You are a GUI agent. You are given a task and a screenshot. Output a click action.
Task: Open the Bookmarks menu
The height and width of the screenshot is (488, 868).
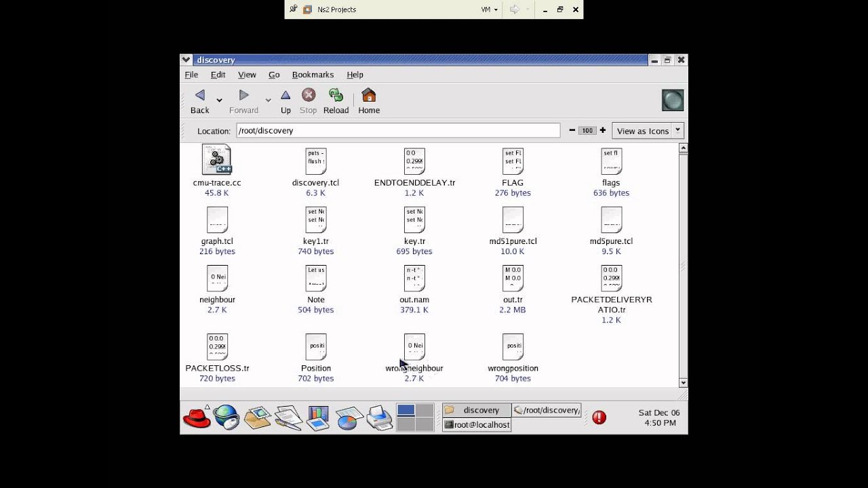coord(313,75)
